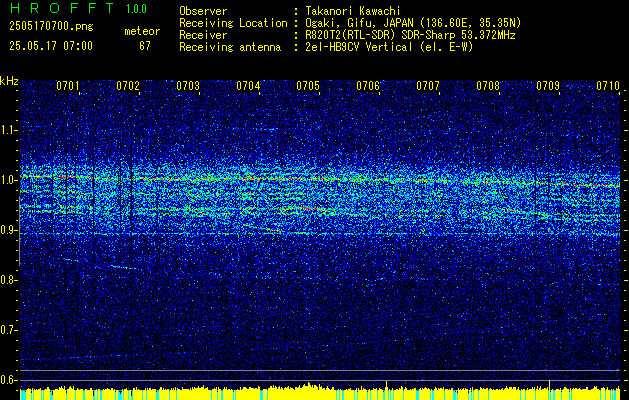This screenshot has width=629, height=400.
Task: Click the 0710 time marker
Action: click(x=607, y=86)
